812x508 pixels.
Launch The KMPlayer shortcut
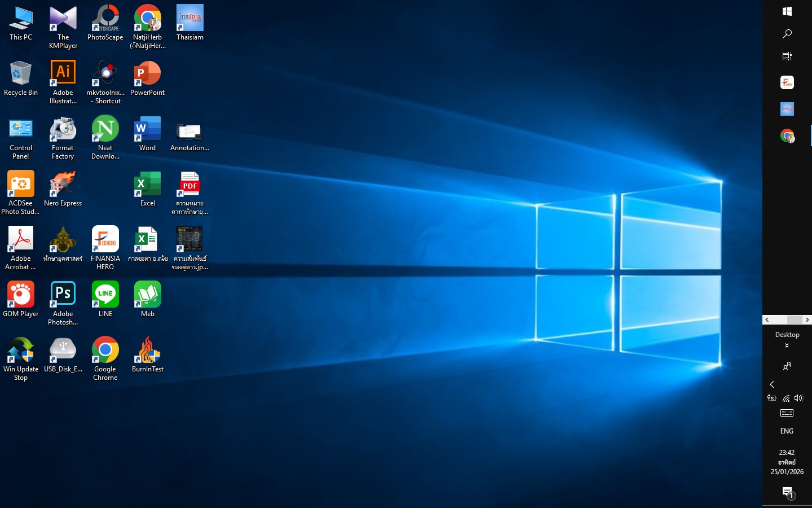(x=63, y=27)
